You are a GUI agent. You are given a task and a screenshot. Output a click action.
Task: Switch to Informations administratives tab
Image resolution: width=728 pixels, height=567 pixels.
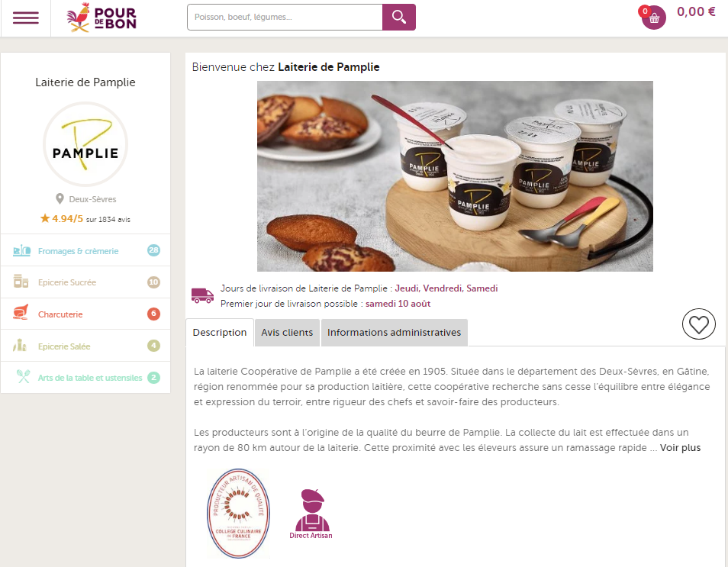[395, 333]
